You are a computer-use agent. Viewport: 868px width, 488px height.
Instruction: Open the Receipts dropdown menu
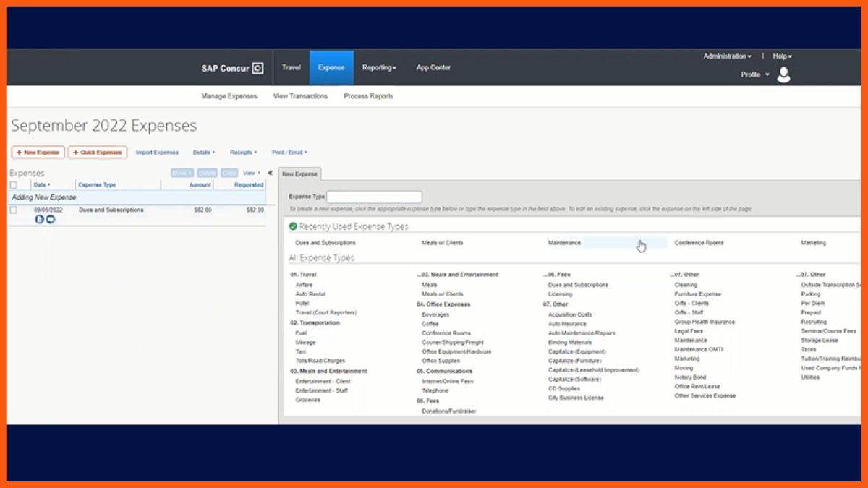(x=243, y=153)
